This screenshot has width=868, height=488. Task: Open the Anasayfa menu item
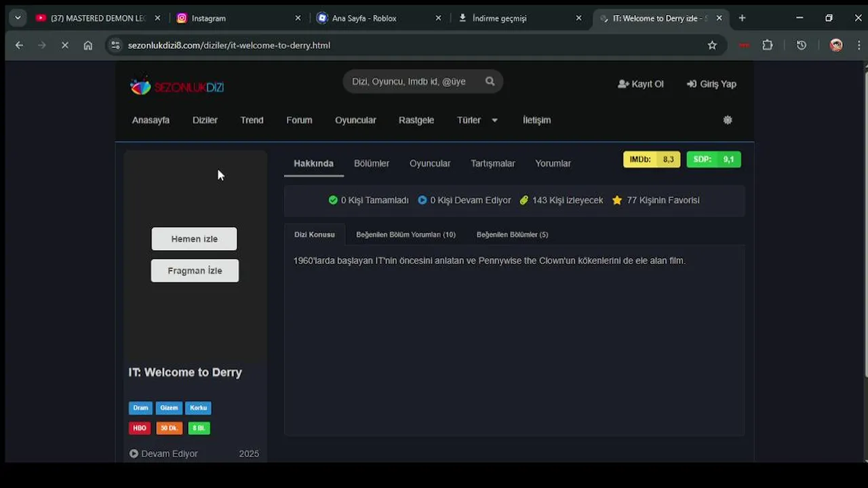pyautogui.click(x=151, y=120)
